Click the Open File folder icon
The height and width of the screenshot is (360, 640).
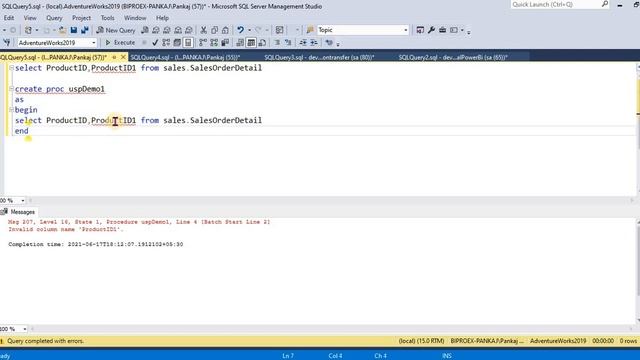coord(62,30)
